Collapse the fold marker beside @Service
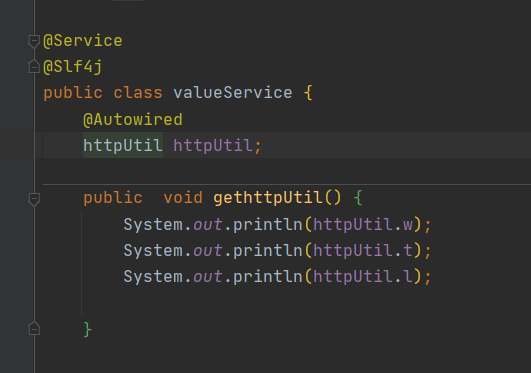This screenshot has width=531, height=373. click(34, 42)
